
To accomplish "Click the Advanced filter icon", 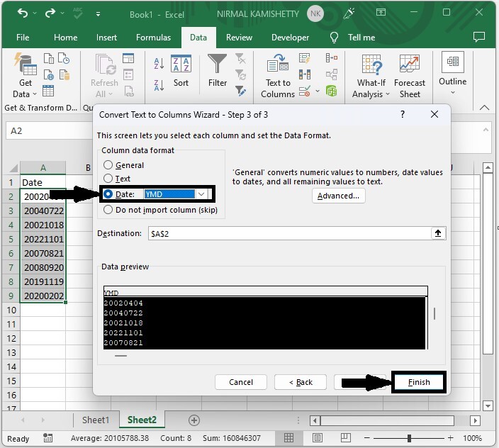I will [240, 91].
